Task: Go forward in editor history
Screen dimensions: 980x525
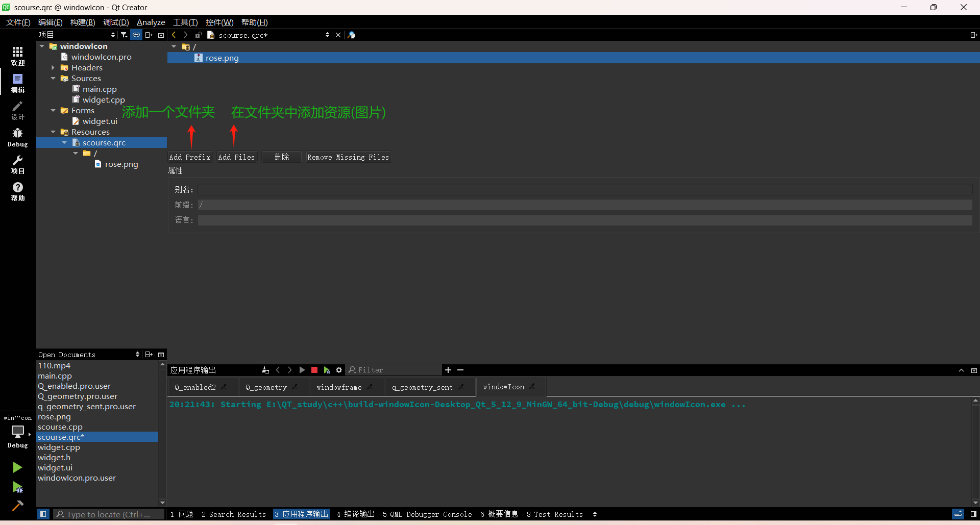Action: (x=186, y=35)
